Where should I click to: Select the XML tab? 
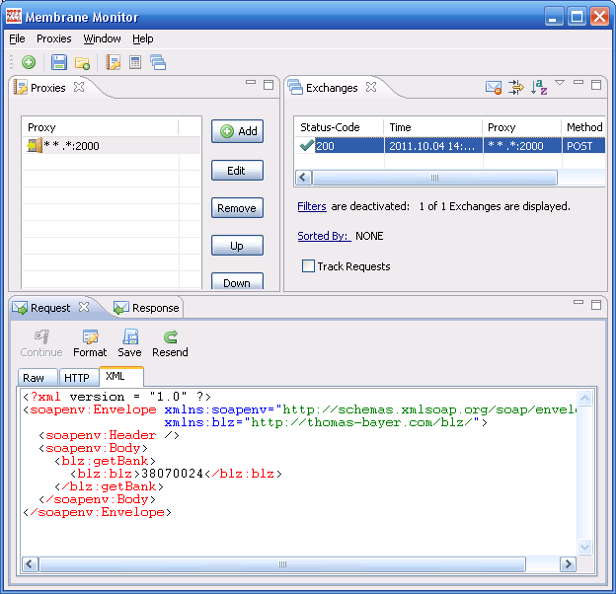click(x=121, y=376)
